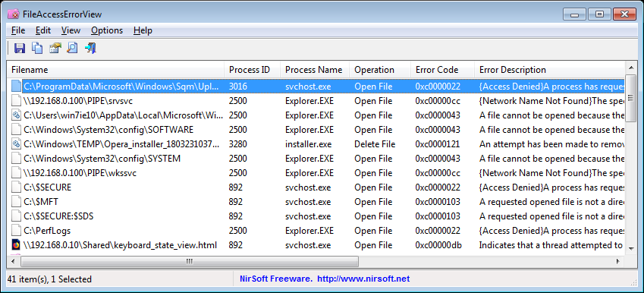Open the Help menu
Image resolution: width=644 pixels, height=293 pixels.
[x=143, y=30]
